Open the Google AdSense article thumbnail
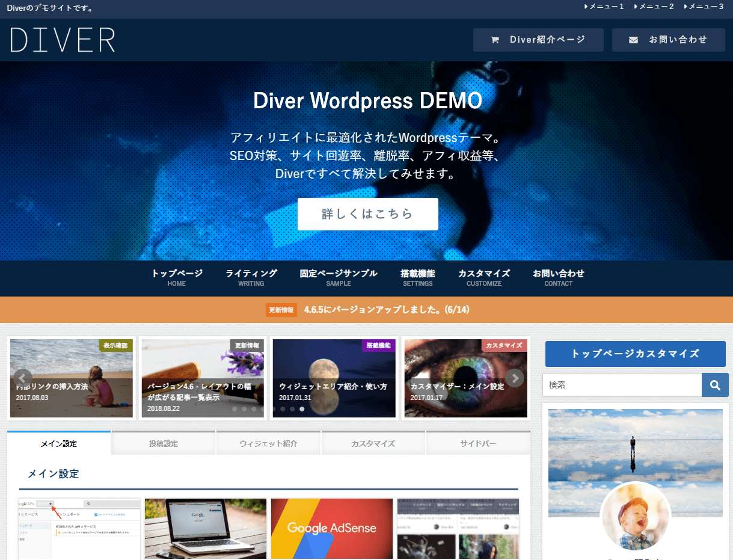 332,528
